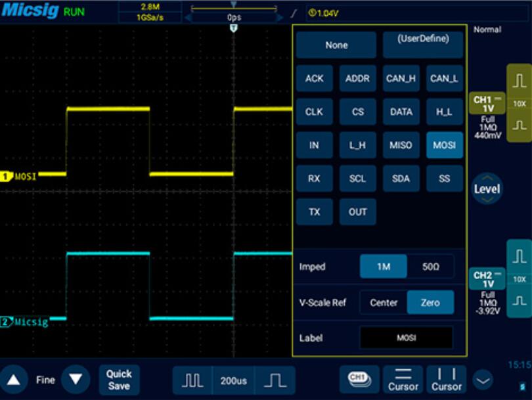Compress the timebase with multi-pulse icon
The width and height of the screenshot is (532, 400).
[192, 380]
